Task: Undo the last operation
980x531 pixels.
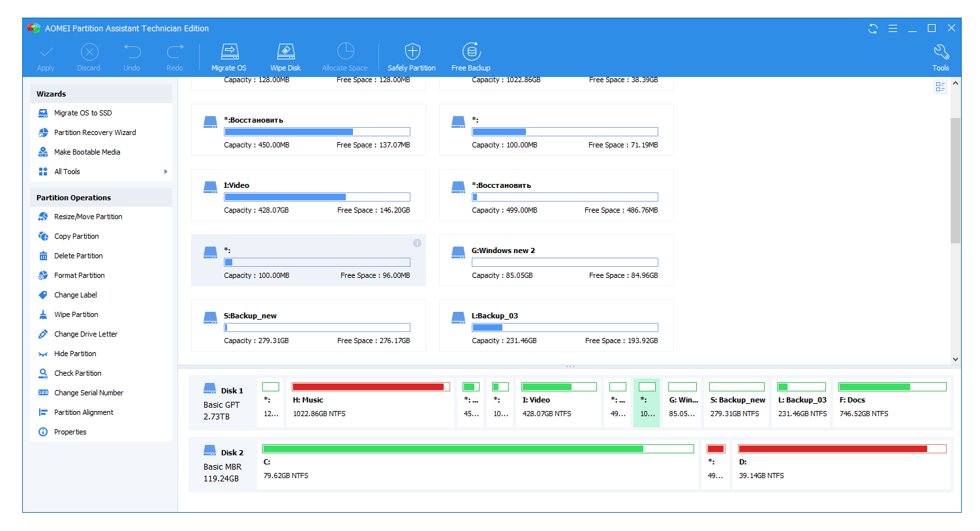Action: click(x=132, y=57)
